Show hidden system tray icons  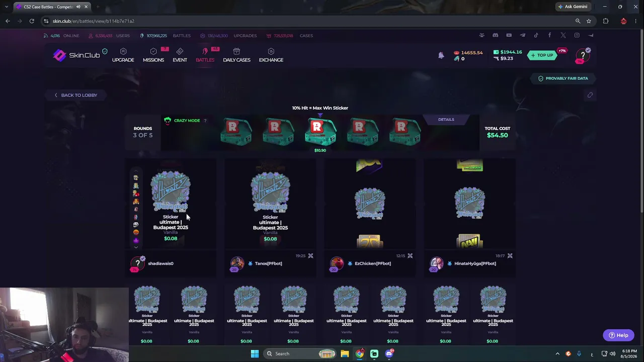(x=557, y=353)
